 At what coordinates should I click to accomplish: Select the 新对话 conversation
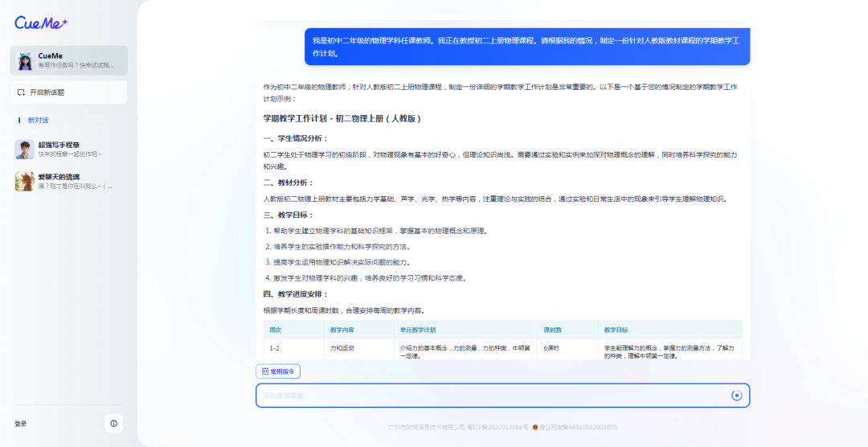point(39,121)
